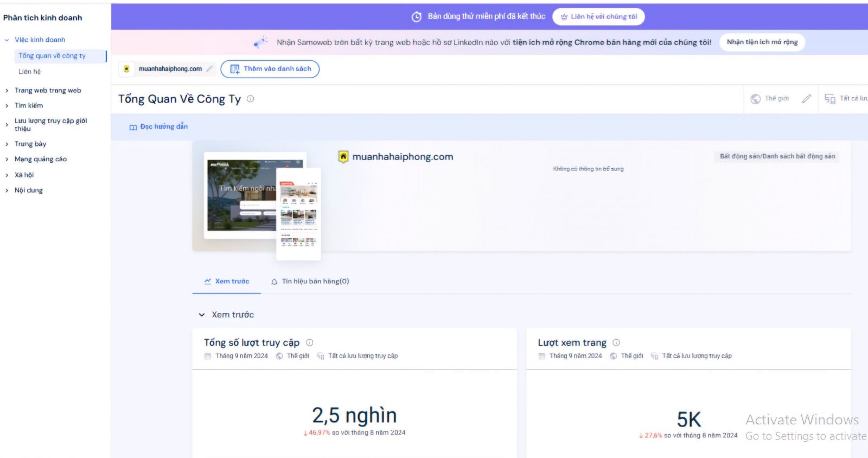Viewport: 868px width, 458px height.
Task: Click the website preview thumbnail image
Action: click(255, 195)
